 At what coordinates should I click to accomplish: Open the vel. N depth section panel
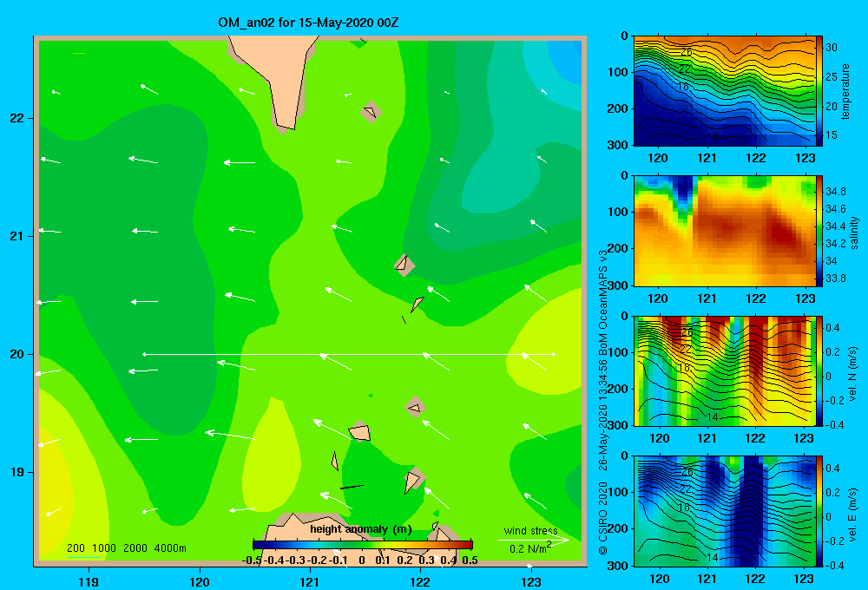pos(724,370)
